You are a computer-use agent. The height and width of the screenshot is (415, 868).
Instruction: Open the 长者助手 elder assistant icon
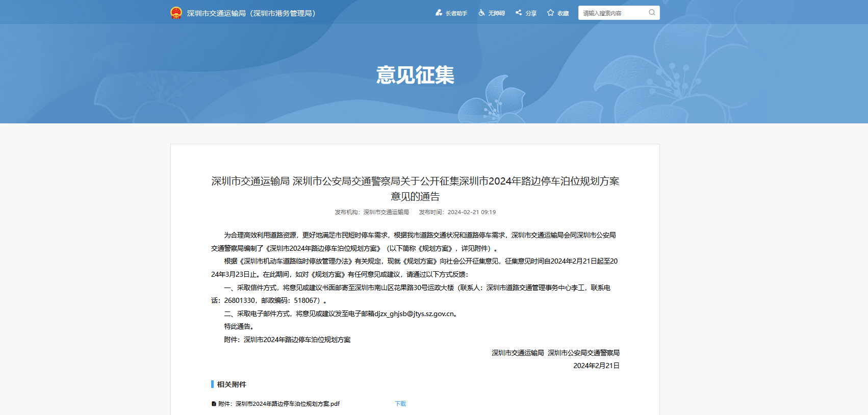point(439,13)
